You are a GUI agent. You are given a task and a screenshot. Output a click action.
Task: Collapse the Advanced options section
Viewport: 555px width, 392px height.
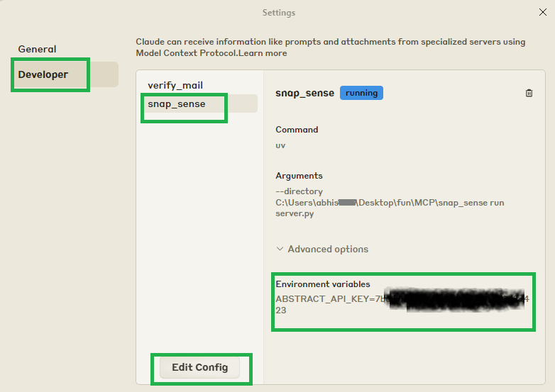(x=322, y=250)
